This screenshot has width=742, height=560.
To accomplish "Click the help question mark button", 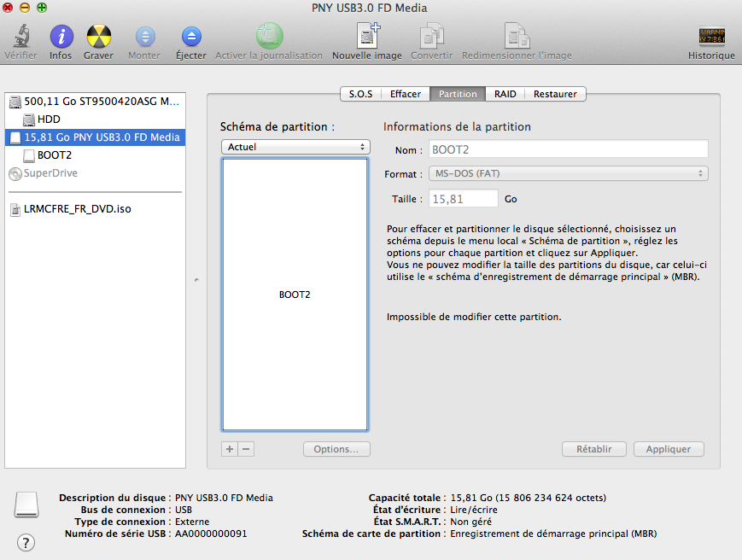I will (x=26, y=542).
